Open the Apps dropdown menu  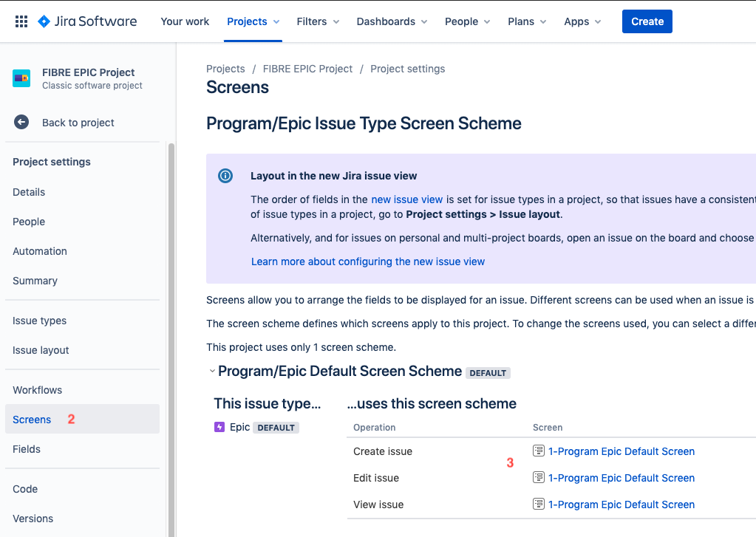(x=582, y=21)
